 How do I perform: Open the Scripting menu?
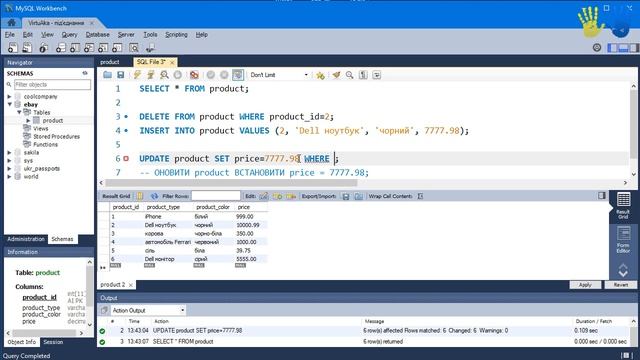(x=176, y=35)
